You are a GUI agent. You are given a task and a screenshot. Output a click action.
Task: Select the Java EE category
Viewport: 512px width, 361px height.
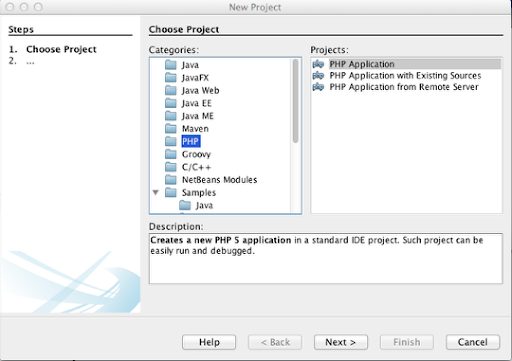pos(197,103)
